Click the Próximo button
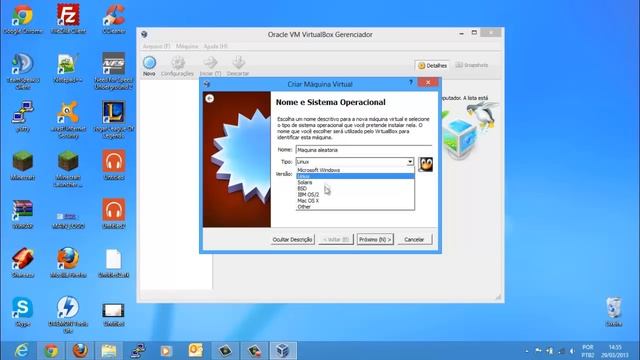 point(375,240)
